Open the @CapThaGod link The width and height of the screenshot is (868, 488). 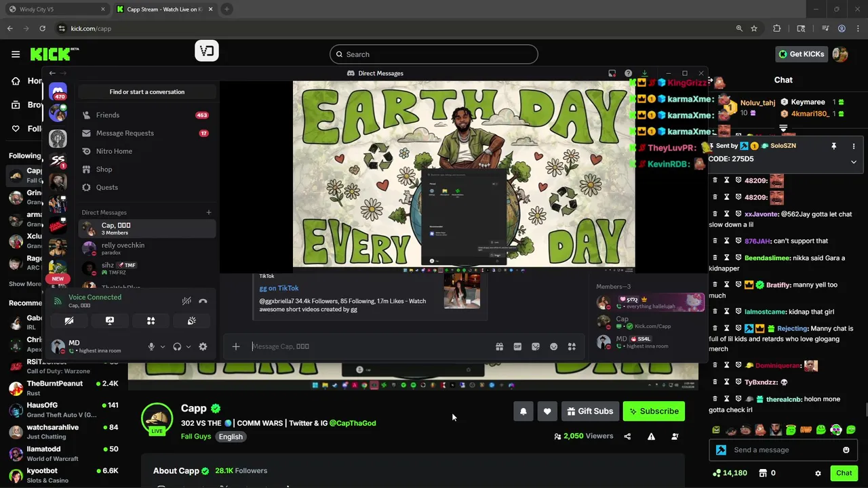coord(353,423)
